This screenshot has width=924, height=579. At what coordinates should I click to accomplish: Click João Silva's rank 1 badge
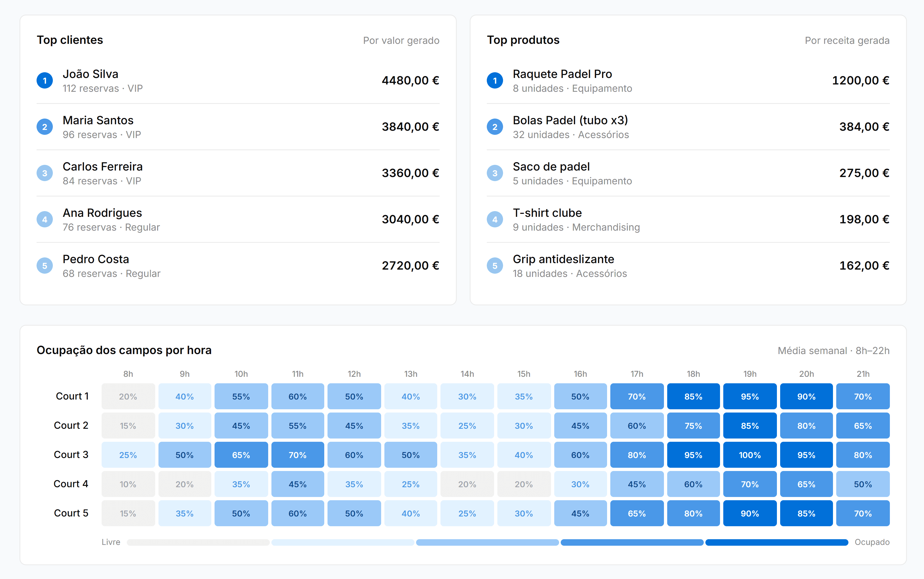44,80
